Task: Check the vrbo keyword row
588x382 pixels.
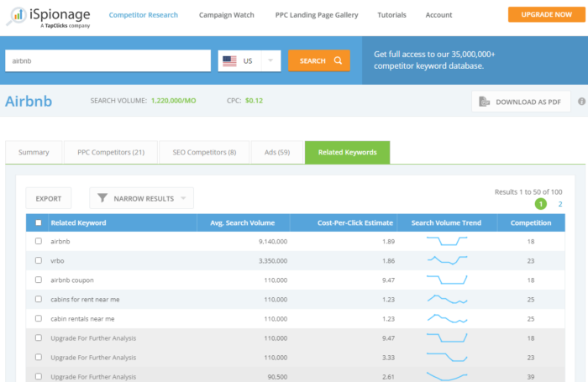Action: pos(39,260)
